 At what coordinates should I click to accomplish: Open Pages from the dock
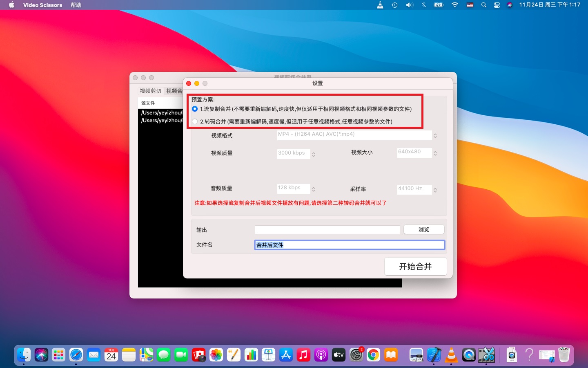234,355
